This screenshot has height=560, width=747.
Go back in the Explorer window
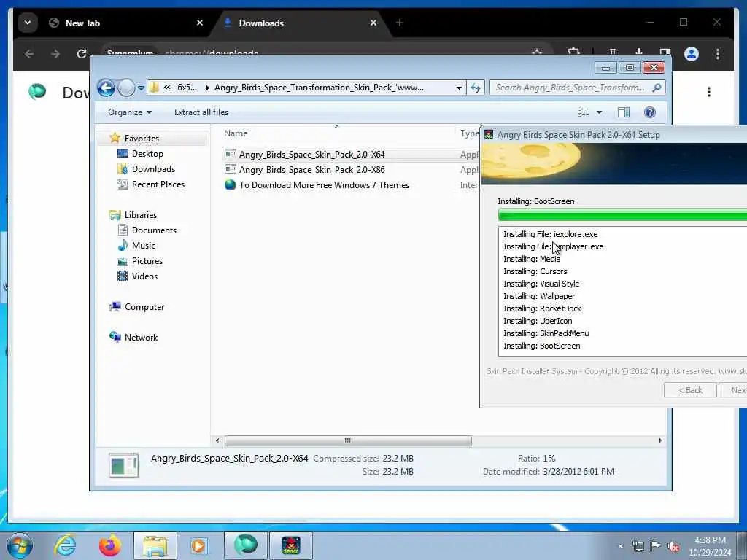click(106, 87)
